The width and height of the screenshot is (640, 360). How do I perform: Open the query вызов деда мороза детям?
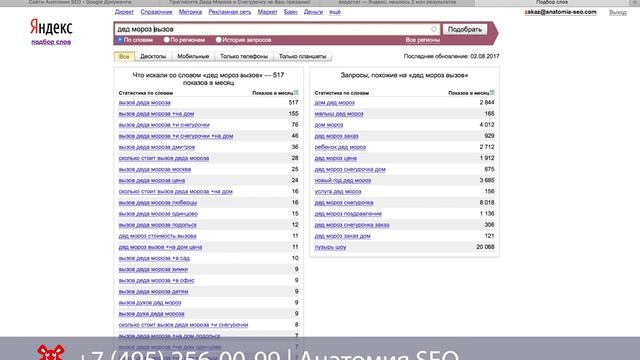click(x=153, y=292)
